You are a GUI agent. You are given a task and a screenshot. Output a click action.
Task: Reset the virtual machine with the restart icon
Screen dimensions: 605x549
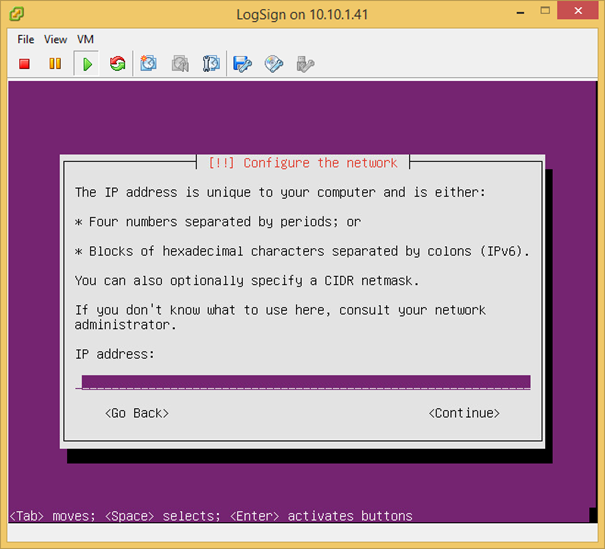coord(117,64)
